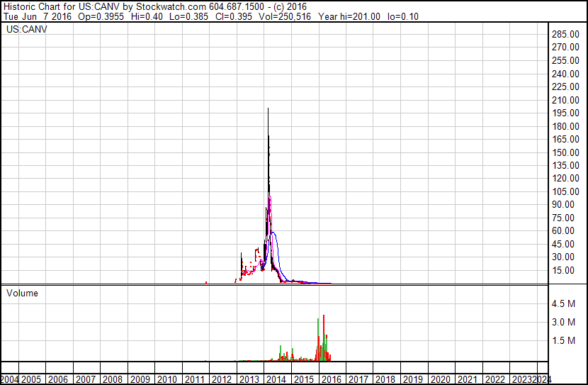This screenshot has width=588, height=385.
Task: Click the 2012 year label on the time axis
Action: tap(222, 380)
